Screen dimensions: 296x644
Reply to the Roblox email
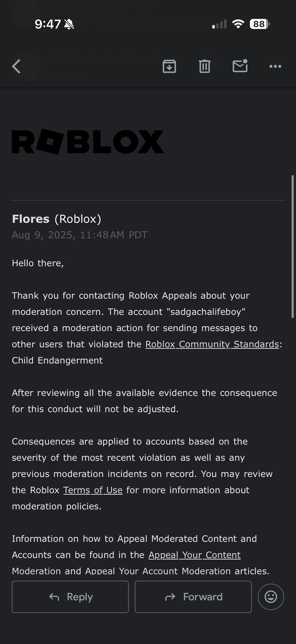pyautogui.click(x=70, y=597)
